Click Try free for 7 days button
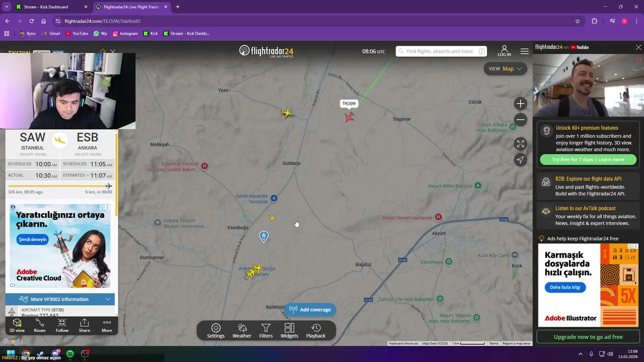644x362 pixels. click(588, 159)
